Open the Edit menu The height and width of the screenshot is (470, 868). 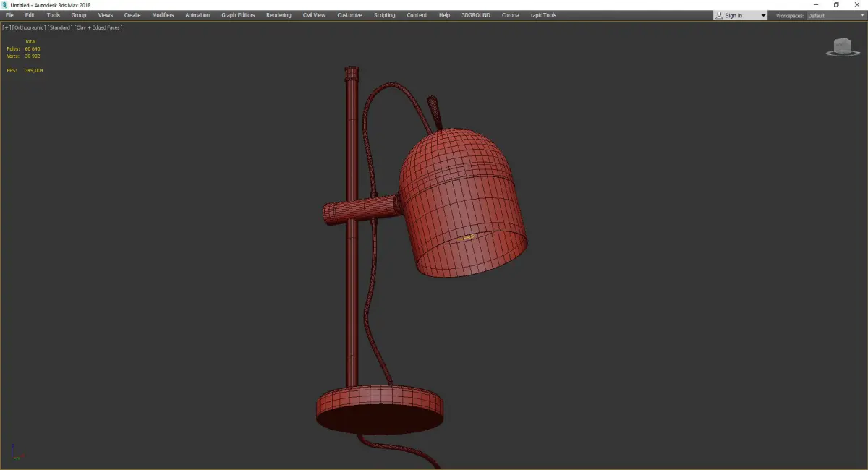(30, 15)
